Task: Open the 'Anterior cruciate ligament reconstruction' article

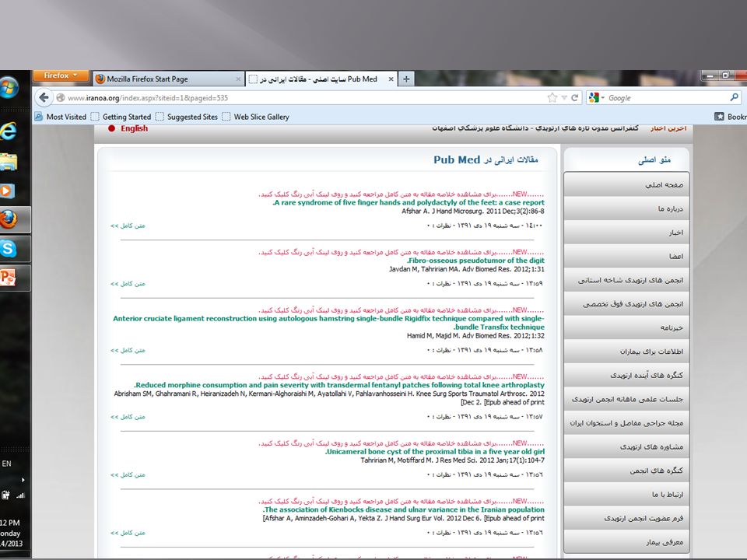Action: pyautogui.click(x=328, y=323)
